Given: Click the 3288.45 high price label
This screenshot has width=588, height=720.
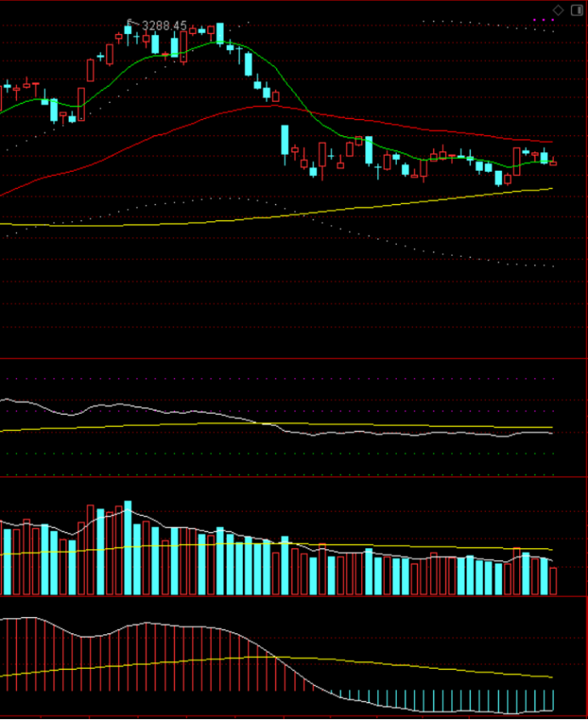Looking at the screenshot, I should pyautogui.click(x=164, y=26).
